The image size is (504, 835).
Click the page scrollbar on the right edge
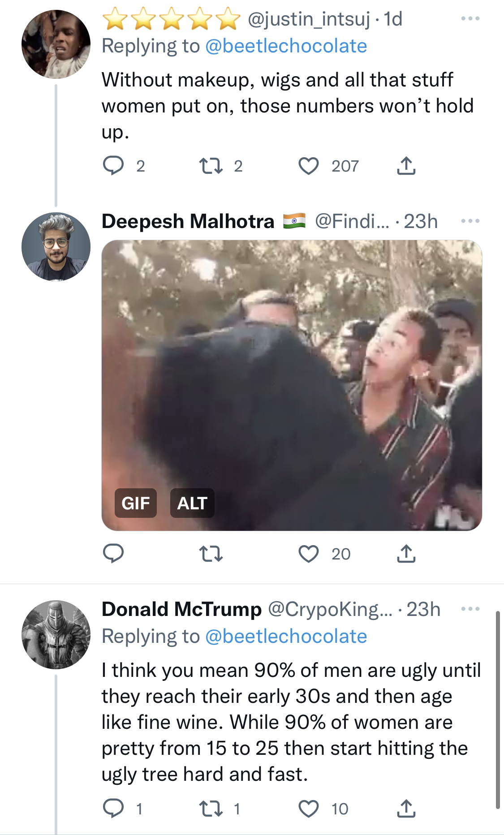tap(498, 709)
